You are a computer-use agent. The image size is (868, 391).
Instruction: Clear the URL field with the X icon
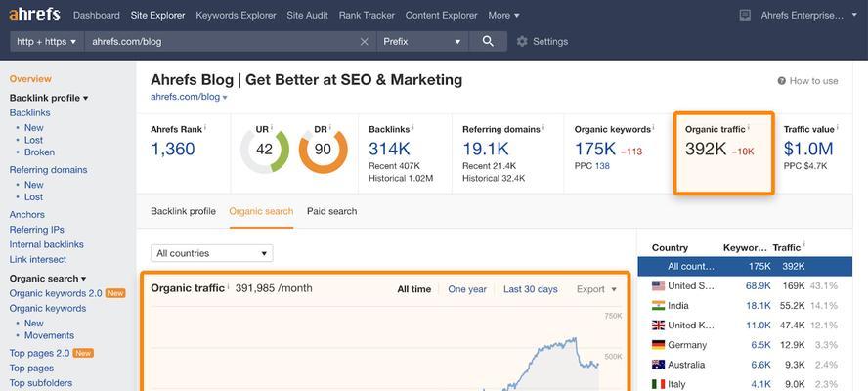pyautogui.click(x=365, y=41)
